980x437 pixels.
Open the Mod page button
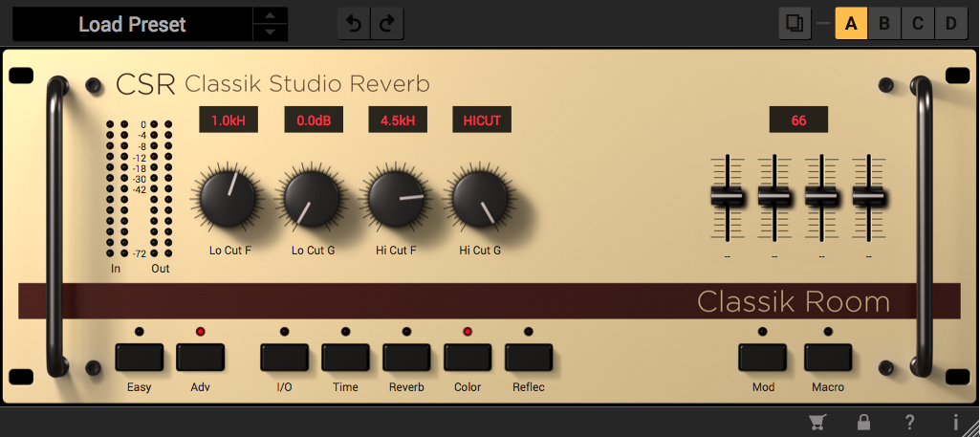(763, 357)
